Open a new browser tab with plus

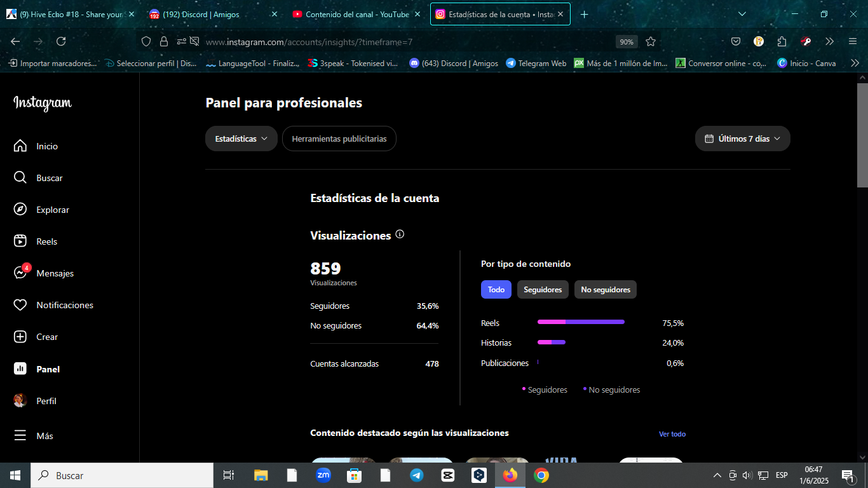coord(585,14)
